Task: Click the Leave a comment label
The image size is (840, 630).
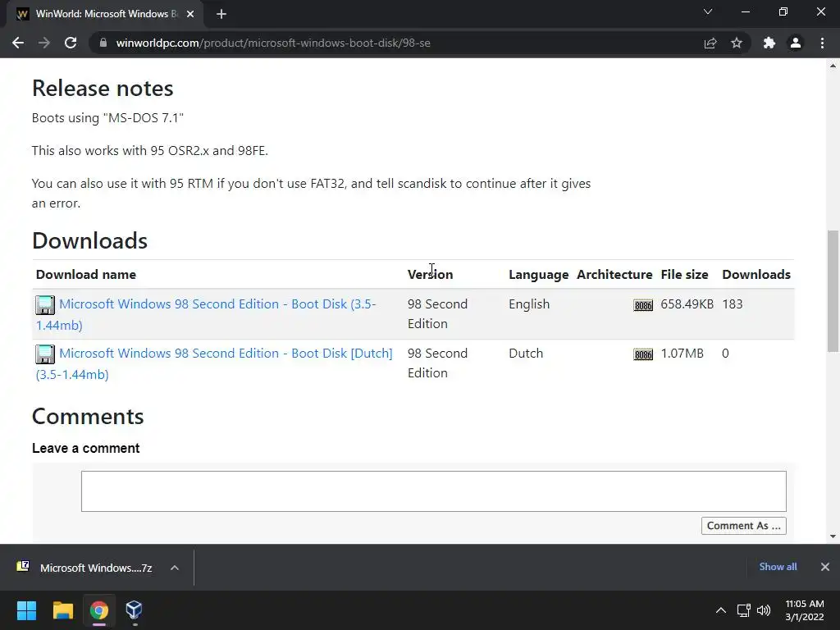Action: (85, 448)
